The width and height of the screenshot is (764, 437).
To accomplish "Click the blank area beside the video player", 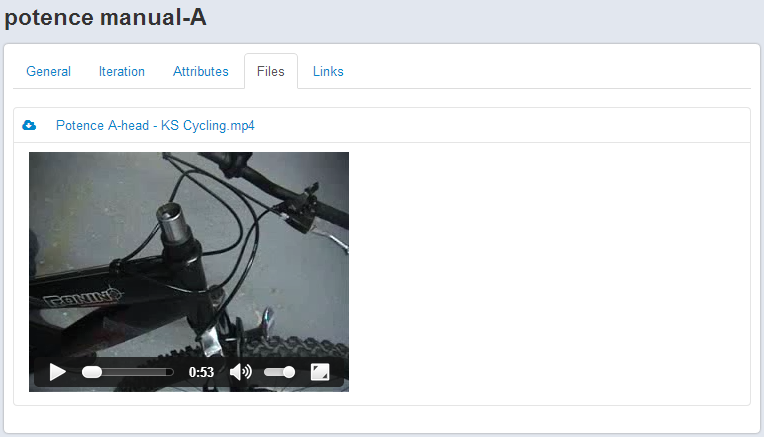I will 550,270.
